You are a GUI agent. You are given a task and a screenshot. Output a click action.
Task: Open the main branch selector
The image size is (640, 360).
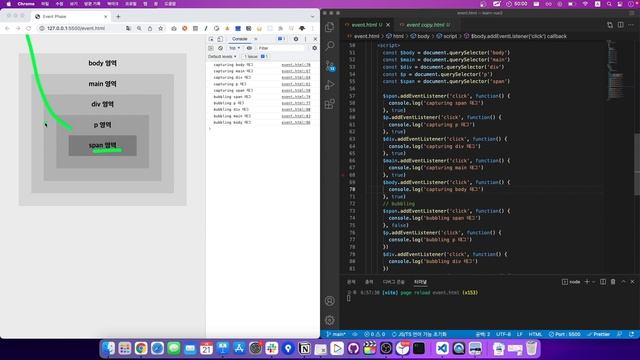coord(336,334)
